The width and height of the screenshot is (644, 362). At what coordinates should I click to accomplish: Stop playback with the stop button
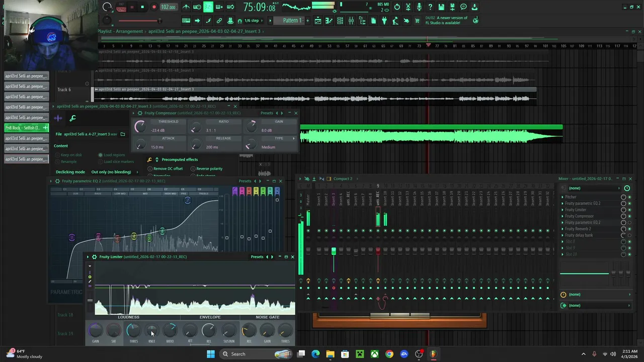pos(142,7)
